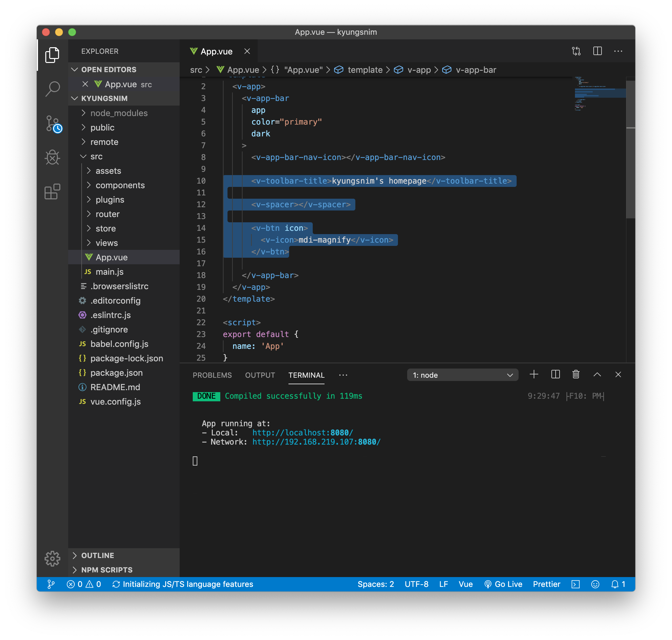
Task: Open the terminal selector '1: node' dropdown
Action: (x=462, y=375)
